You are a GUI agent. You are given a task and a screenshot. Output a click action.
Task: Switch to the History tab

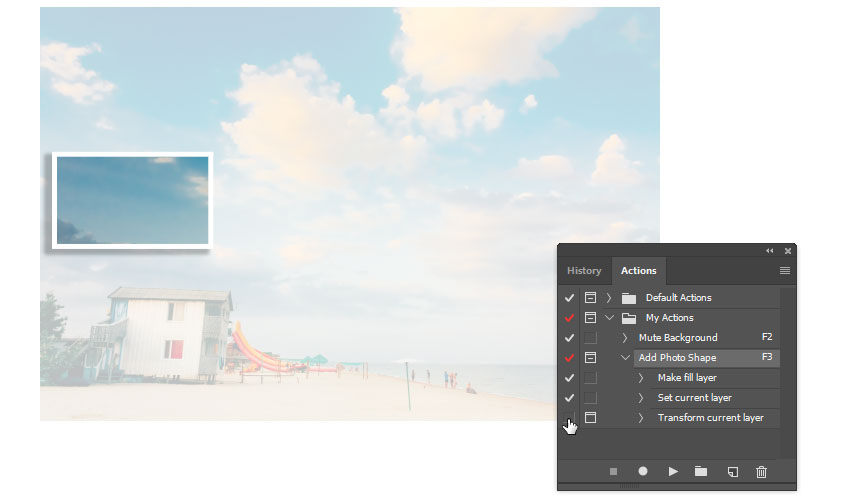point(584,271)
